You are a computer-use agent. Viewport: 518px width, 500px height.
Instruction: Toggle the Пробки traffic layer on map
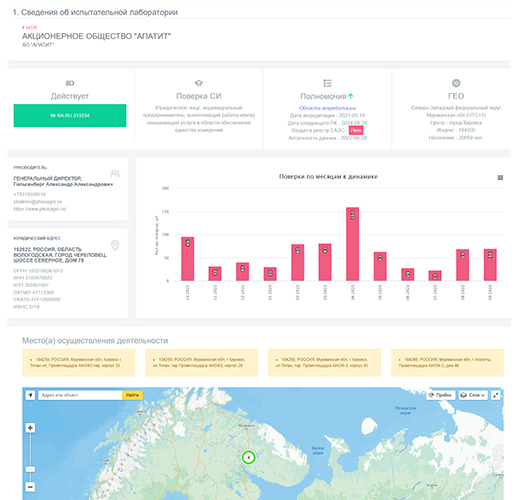click(441, 395)
